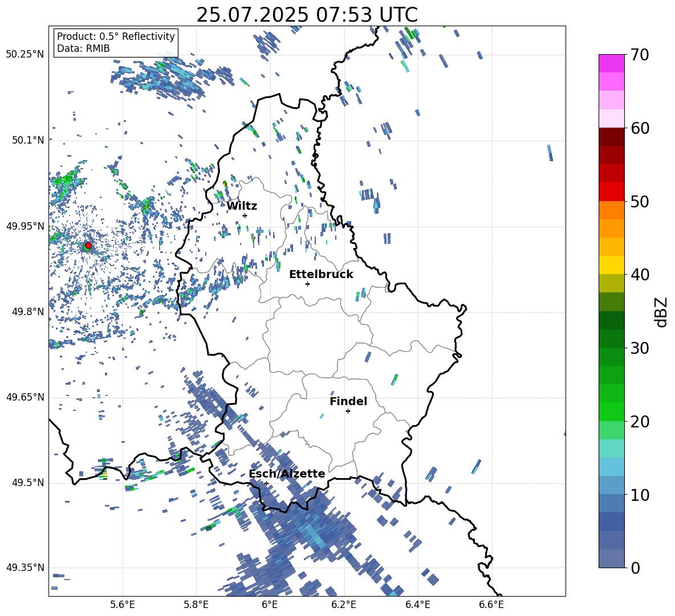
Task: Click the 50.25°N latitude label
Action: (x=25, y=55)
